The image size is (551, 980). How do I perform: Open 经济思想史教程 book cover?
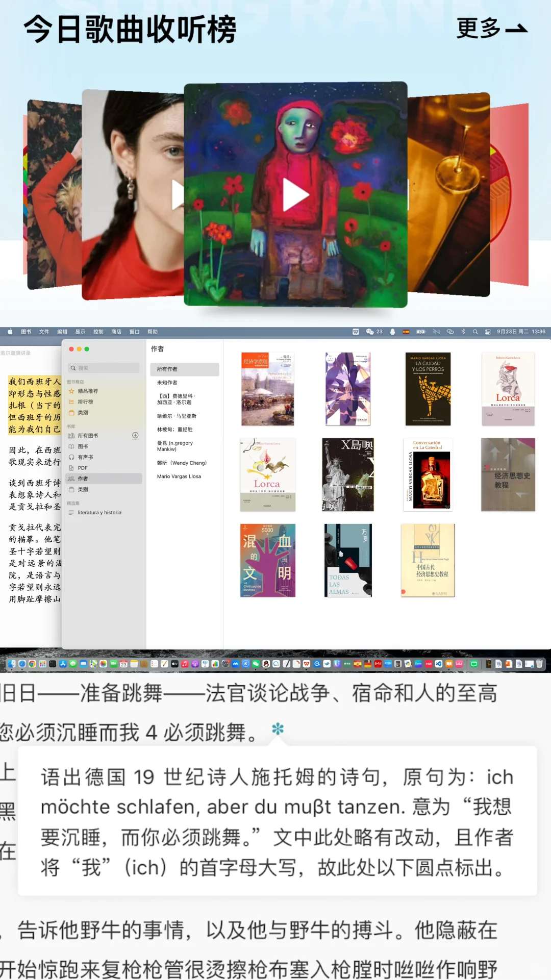point(508,474)
